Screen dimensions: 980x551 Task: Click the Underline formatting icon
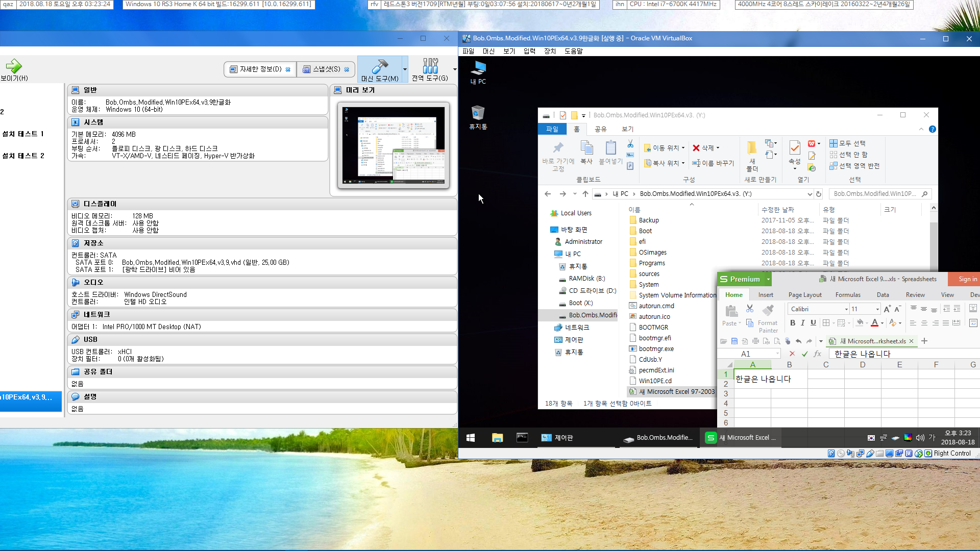[x=813, y=322]
